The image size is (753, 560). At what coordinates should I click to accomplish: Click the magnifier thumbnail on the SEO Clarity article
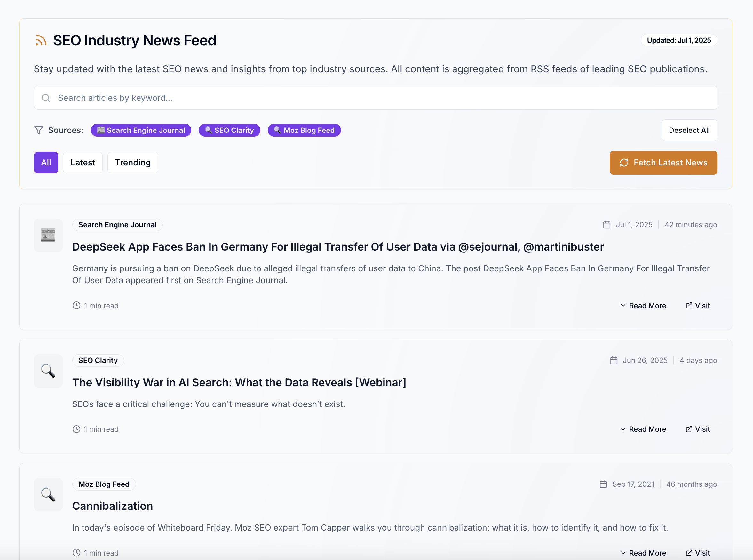[48, 371]
